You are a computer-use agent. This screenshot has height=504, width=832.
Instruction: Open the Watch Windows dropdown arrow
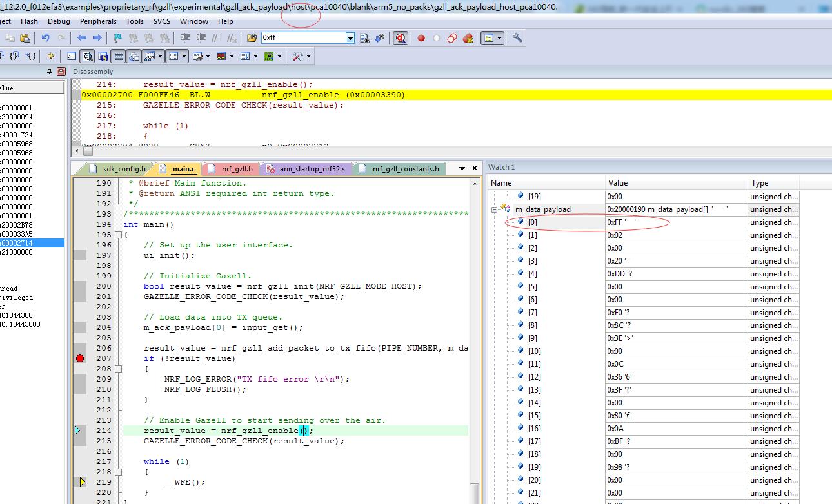tap(160, 56)
